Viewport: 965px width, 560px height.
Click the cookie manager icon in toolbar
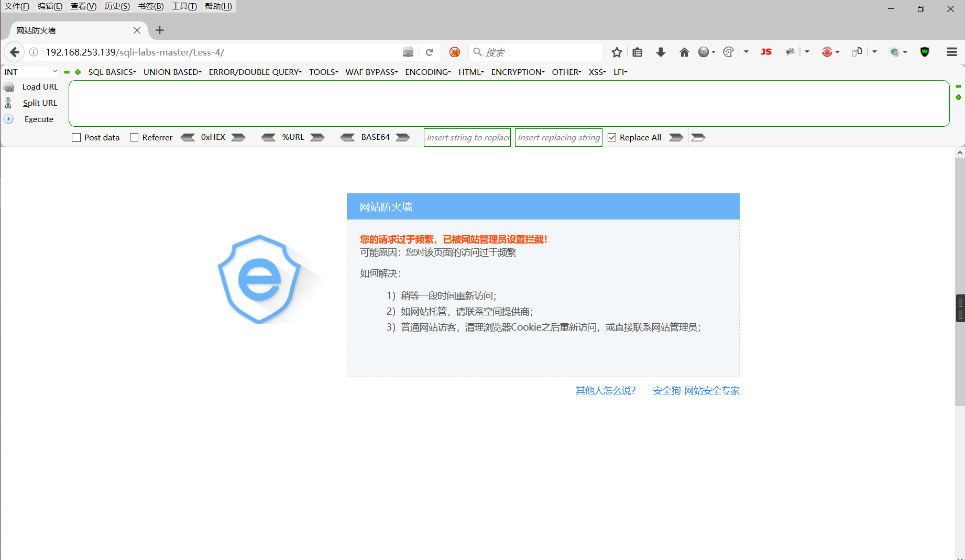(x=728, y=52)
